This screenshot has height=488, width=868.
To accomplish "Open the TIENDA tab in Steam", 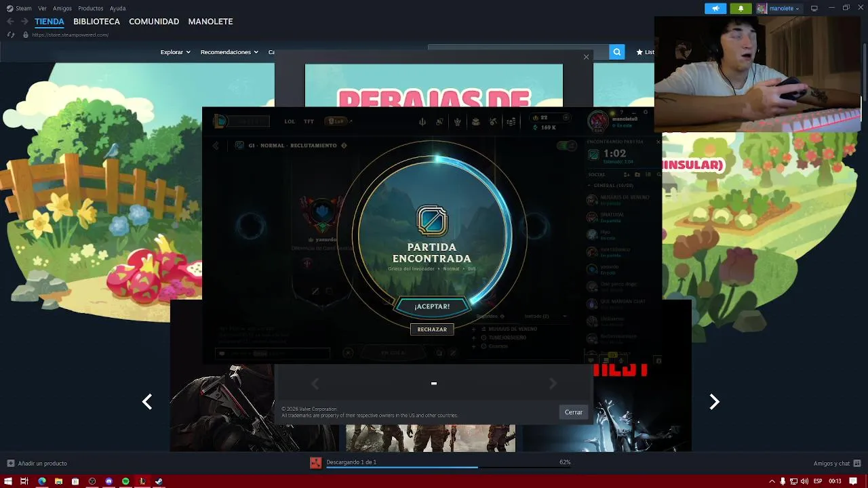I will tap(50, 22).
